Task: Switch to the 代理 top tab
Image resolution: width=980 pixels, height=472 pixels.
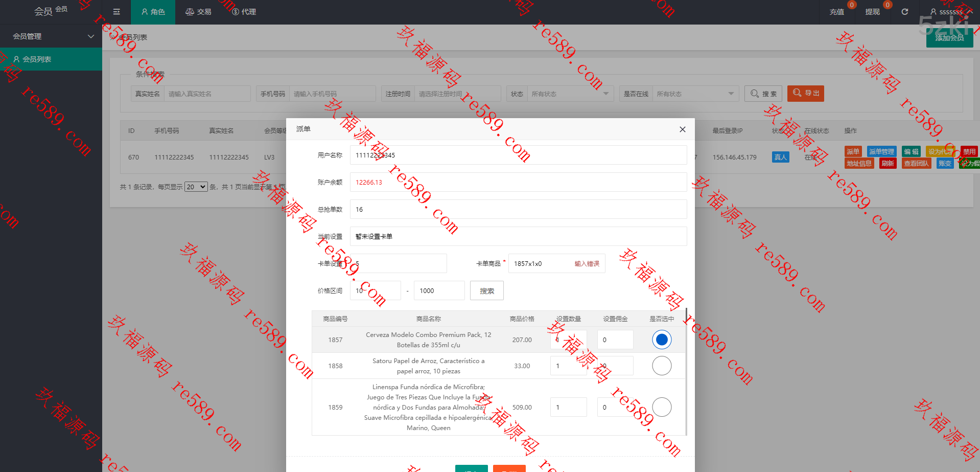Action: pos(244,12)
